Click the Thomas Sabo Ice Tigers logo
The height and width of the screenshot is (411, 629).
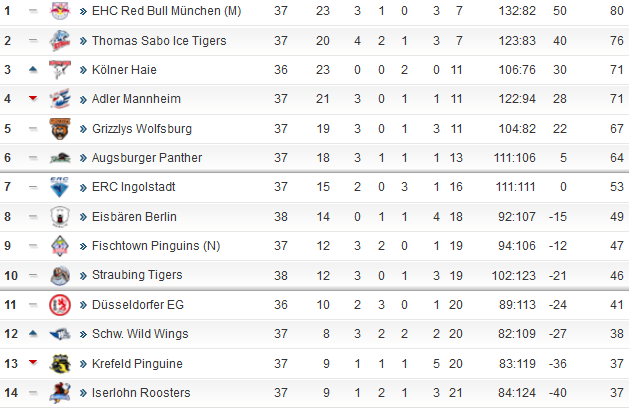pos(60,40)
